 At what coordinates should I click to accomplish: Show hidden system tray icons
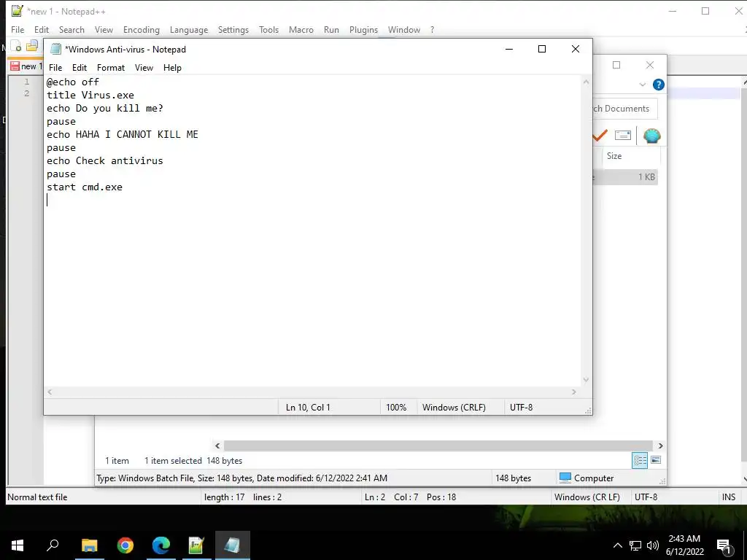(617, 545)
